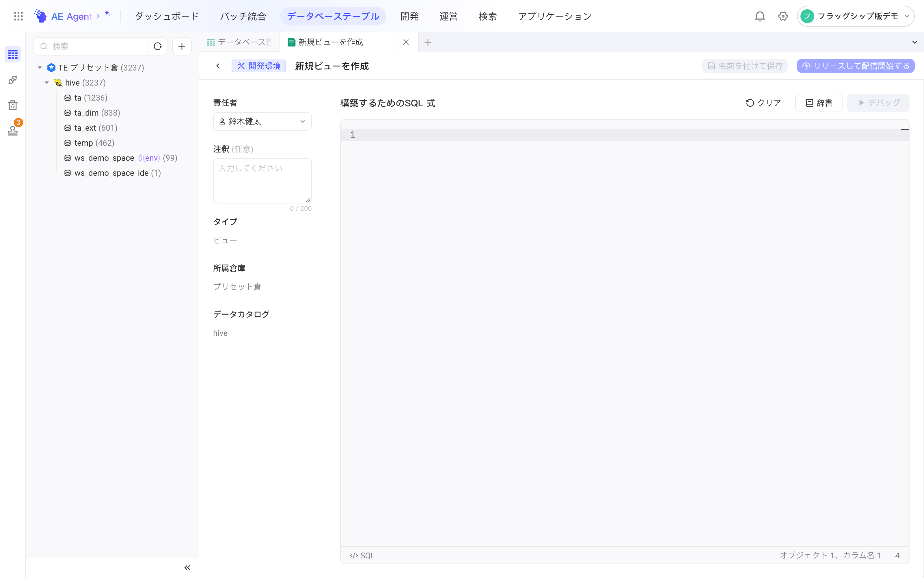This screenshot has height=578, width=924.
Task: Open the 責任者 dropdown 鈴木健太
Action: (x=262, y=121)
